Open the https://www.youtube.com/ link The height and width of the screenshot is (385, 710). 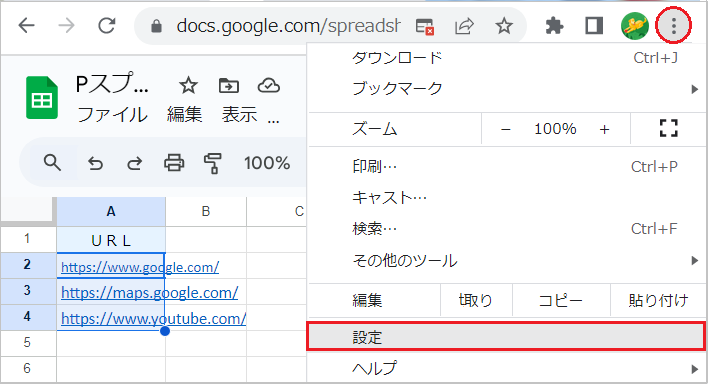154,319
